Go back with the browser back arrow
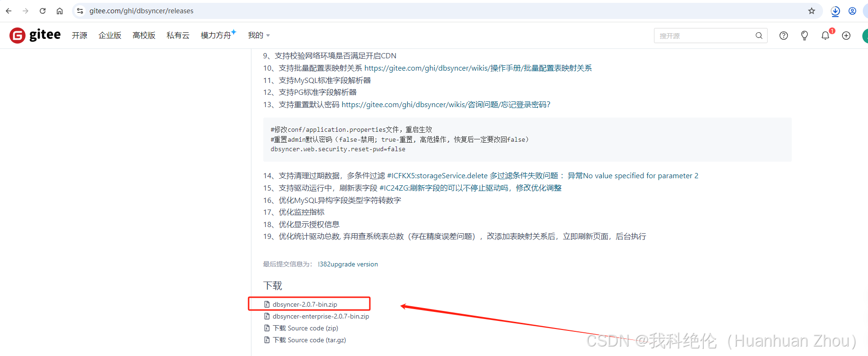 pyautogui.click(x=9, y=11)
